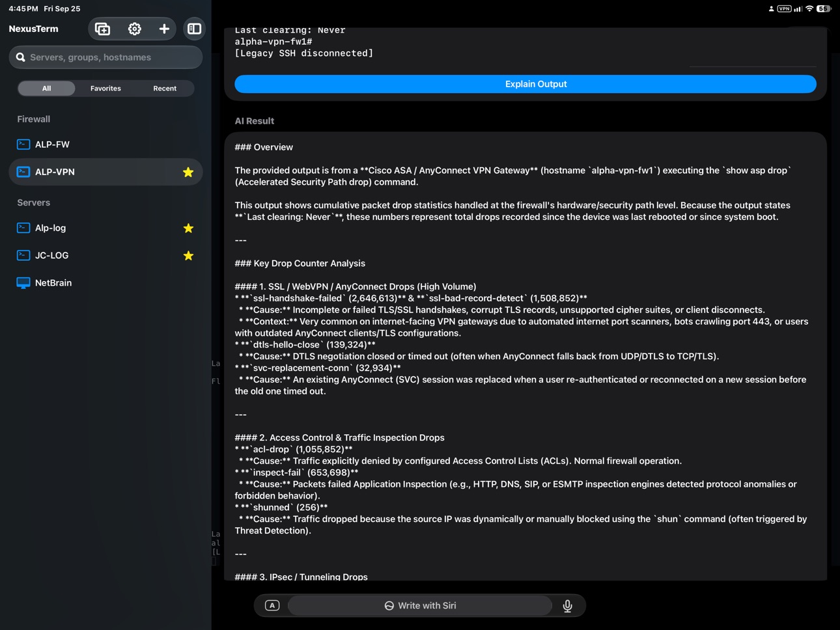
Task: Click '[Legacy SSH disconnected]' terminal line
Action: [x=304, y=53]
